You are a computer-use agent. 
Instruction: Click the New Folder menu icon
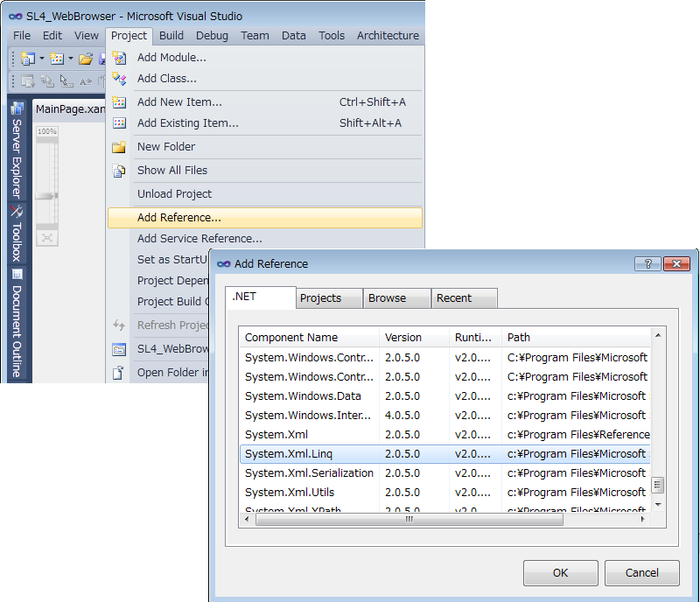(119, 147)
